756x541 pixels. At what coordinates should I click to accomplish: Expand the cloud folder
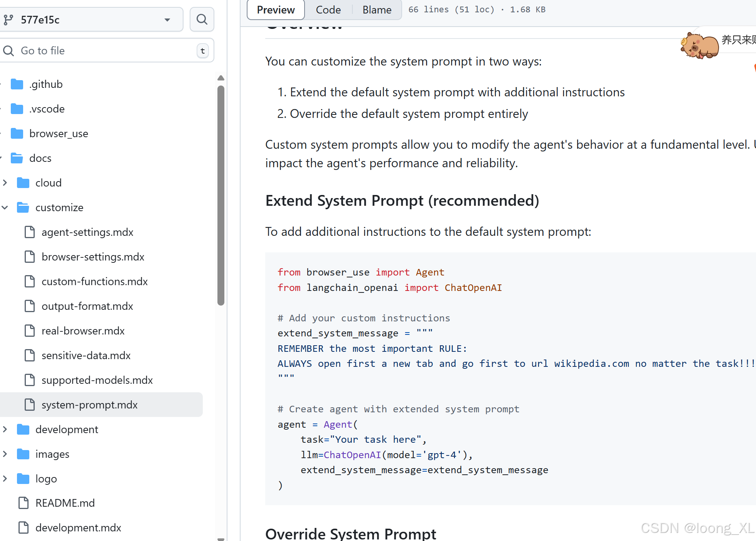5,183
